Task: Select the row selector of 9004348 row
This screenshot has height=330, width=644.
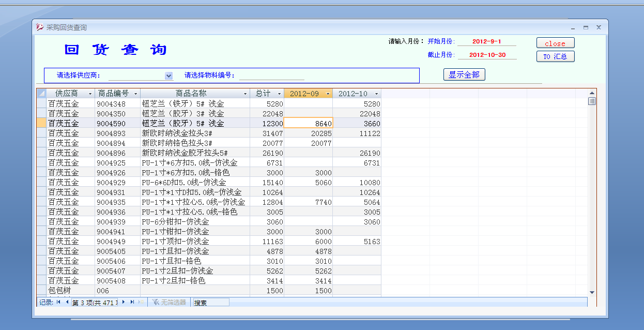Action: coord(41,103)
